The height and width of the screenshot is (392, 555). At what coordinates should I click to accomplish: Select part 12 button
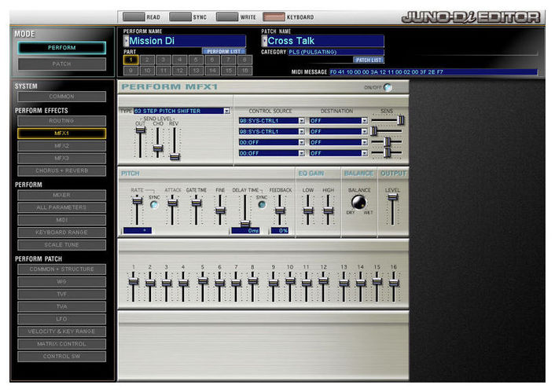179,71
